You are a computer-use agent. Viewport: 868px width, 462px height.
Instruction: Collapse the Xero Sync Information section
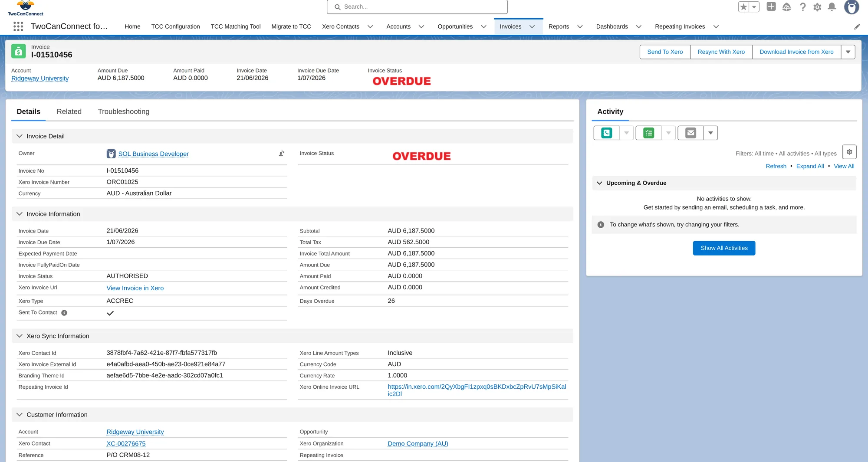point(20,336)
